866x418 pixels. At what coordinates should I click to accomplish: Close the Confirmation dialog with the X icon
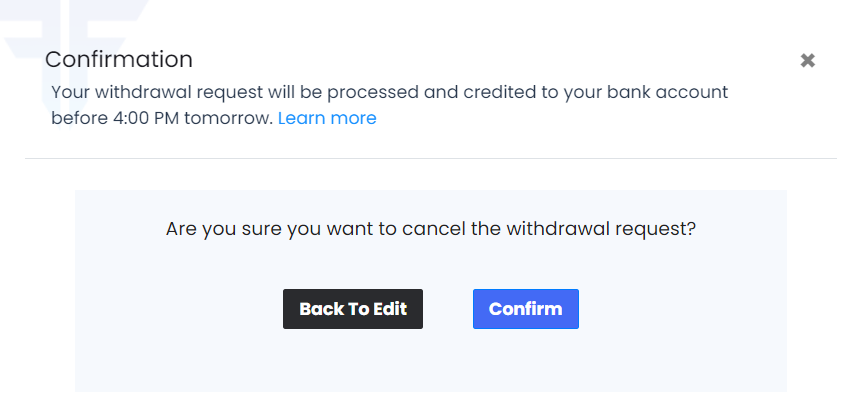pyautogui.click(x=807, y=60)
